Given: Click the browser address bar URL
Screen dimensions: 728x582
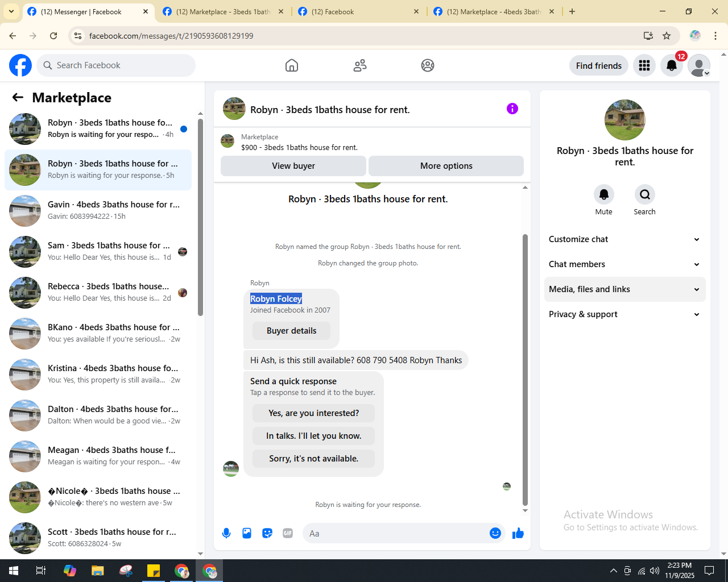Looking at the screenshot, I should tap(171, 36).
